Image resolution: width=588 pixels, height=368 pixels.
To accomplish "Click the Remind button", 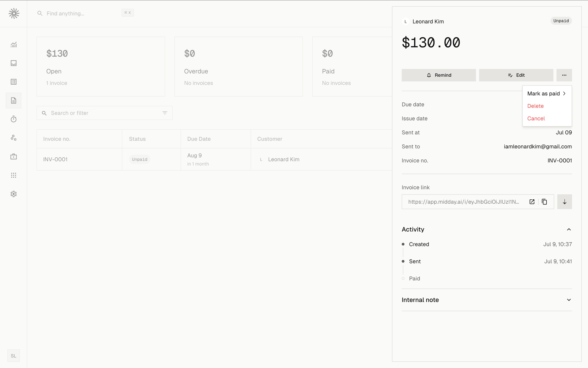I will [x=439, y=75].
